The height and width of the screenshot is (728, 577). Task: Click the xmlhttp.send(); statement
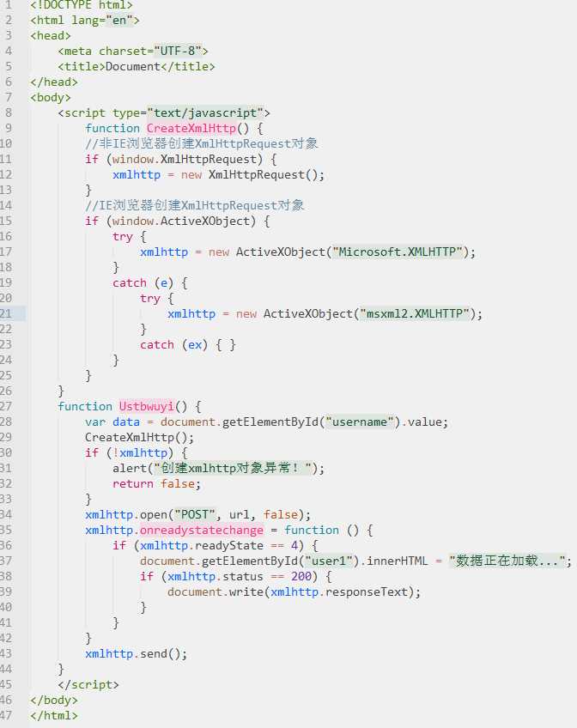coord(136,653)
